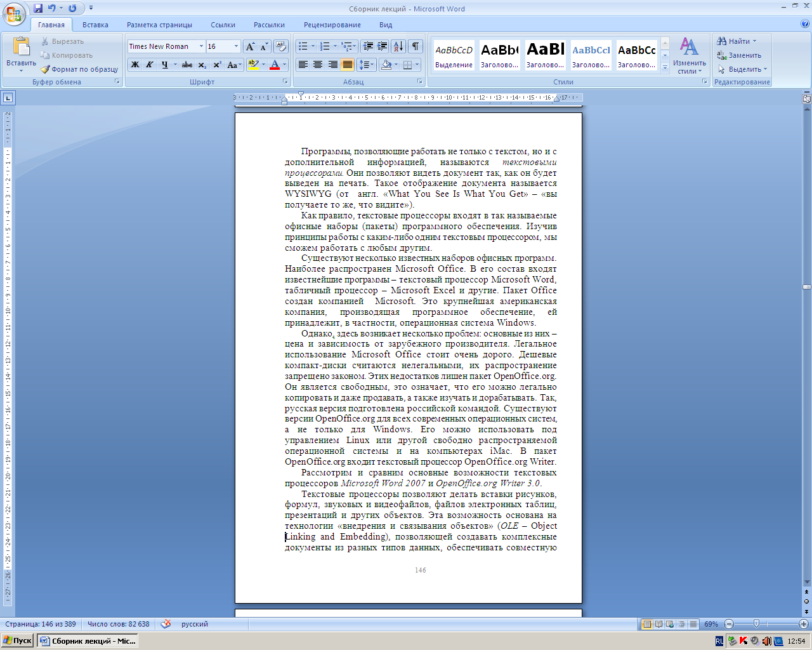Toggle italic (К) formatting
The image size is (812, 650).
tap(150, 65)
